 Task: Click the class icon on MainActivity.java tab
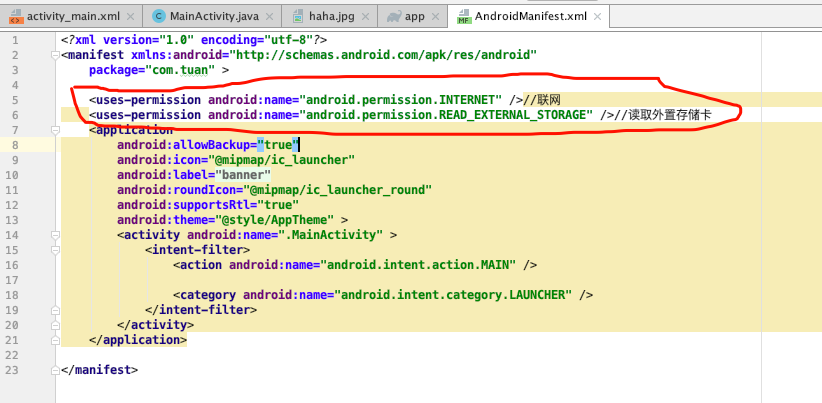click(x=158, y=16)
